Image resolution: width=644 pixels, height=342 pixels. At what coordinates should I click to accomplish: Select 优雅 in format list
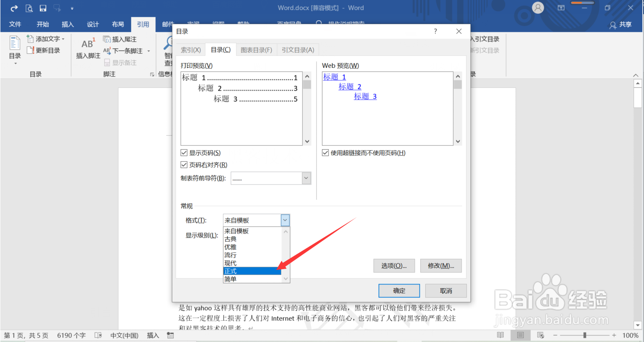point(252,247)
